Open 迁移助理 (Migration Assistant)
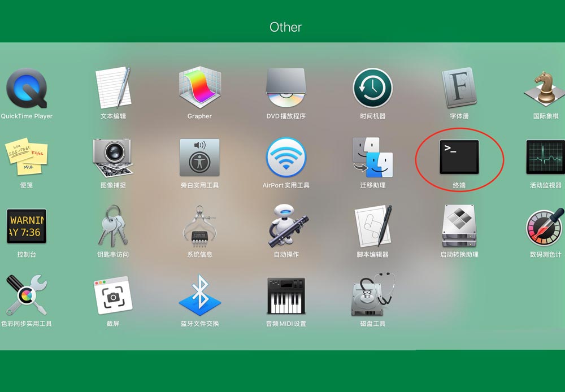Image resolution: width=565 pixels, height=392 pixels. pyautogui.click(x=372, y=157)
